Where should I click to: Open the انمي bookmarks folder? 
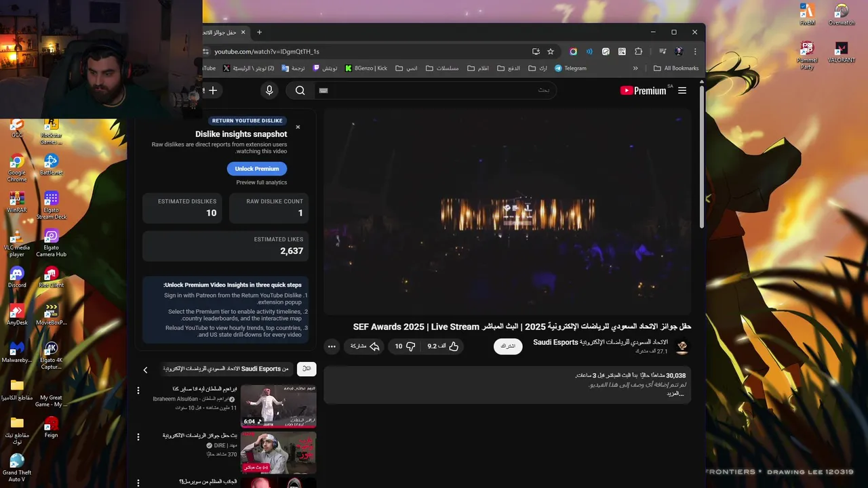406,68
